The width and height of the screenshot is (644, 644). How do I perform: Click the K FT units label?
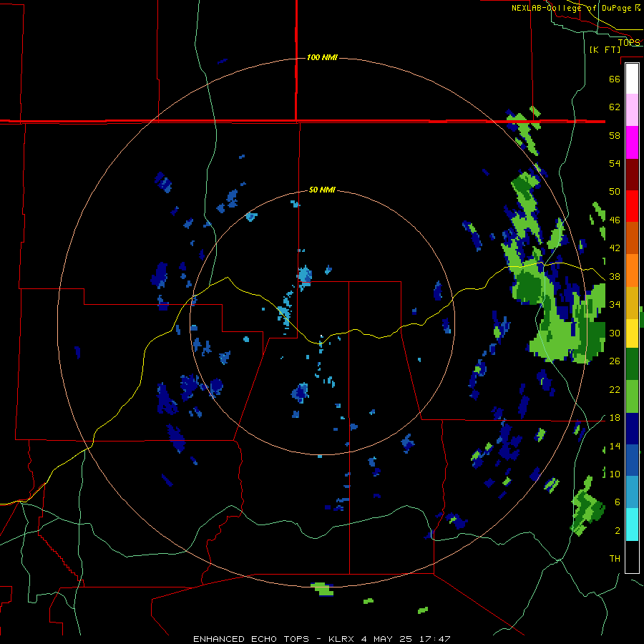point(605,50)
